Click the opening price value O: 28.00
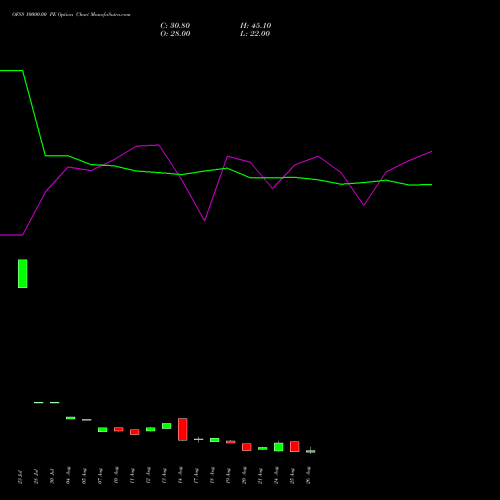500x500 pixels. coord(175,34)
